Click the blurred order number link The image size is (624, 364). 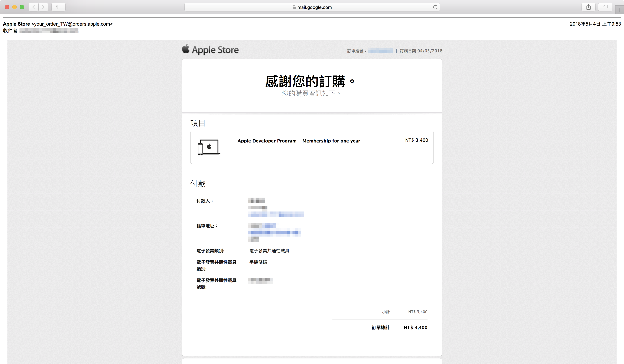380,51
